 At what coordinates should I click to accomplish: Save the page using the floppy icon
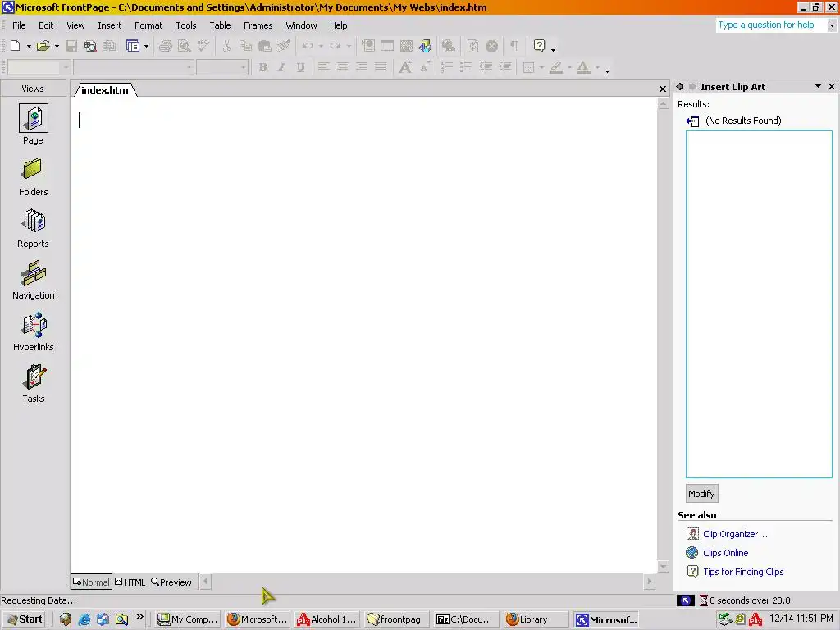(71, 46)
